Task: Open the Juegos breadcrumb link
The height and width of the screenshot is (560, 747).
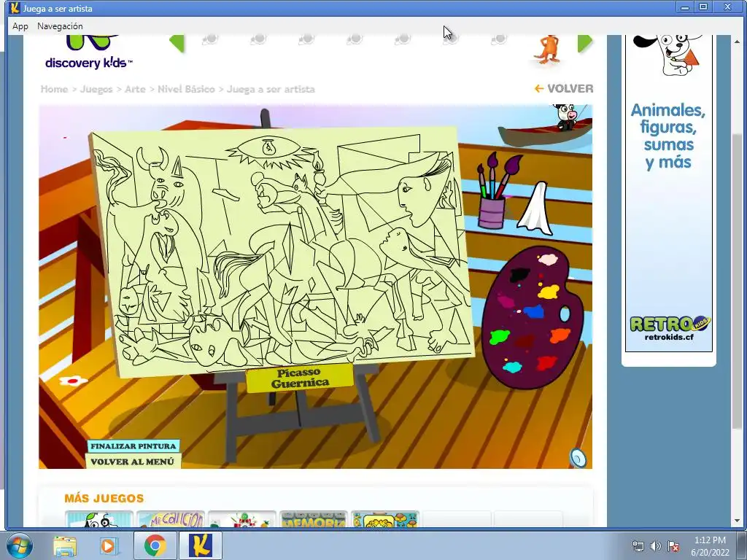Action: [96, 89]
